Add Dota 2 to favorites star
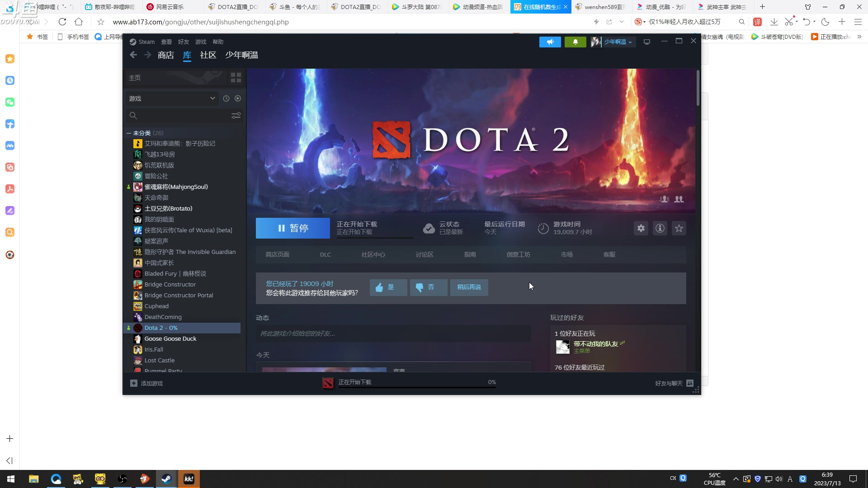The image size is (868, 488). (679, 228)
